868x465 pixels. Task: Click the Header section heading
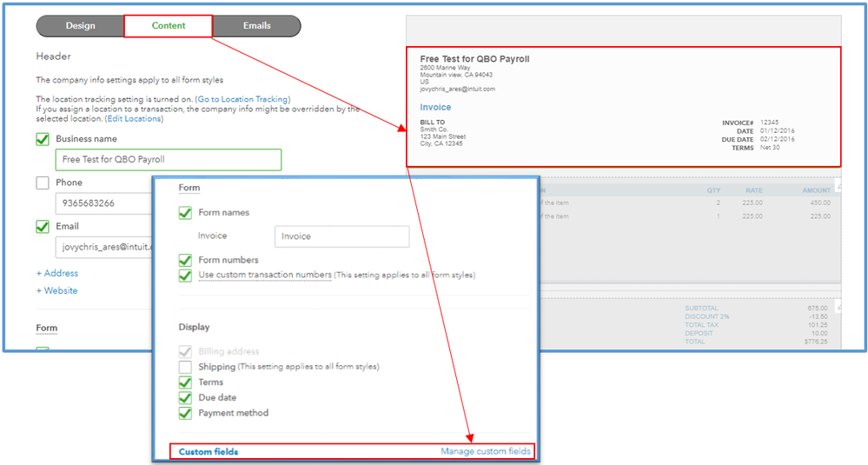point(53,56)
